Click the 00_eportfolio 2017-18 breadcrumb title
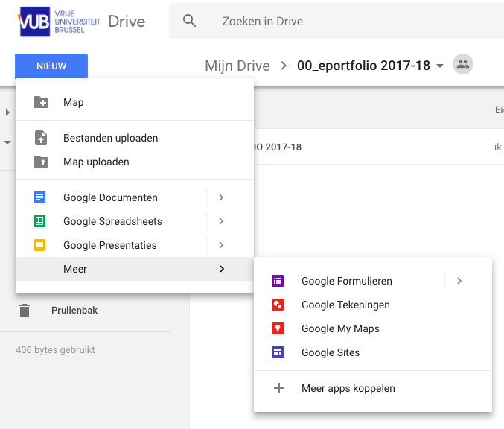 tap(363, 66)
